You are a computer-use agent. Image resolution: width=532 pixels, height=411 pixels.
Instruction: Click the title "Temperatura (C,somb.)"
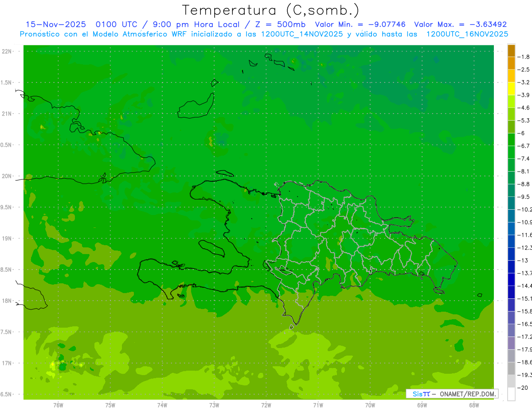[271, 10]
